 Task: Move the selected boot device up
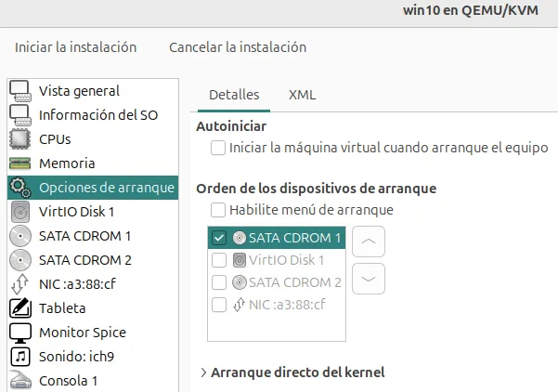tap(369, 242)
